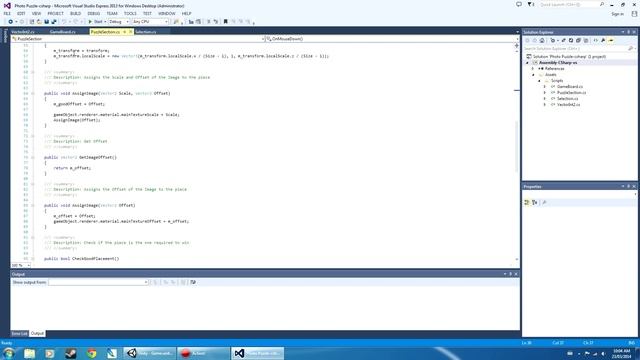
Task: Open the Unity window in the taskbar
Action: [x=149, y=353]
